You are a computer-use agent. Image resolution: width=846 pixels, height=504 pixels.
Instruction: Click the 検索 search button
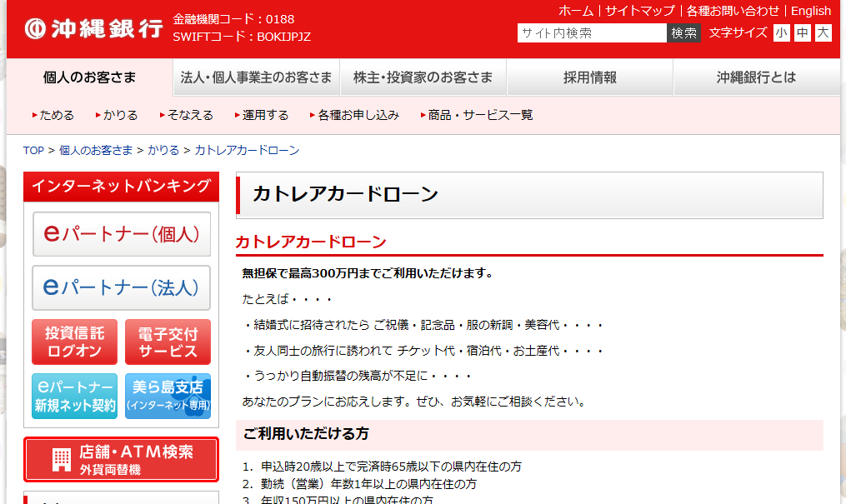pos(683,32)
